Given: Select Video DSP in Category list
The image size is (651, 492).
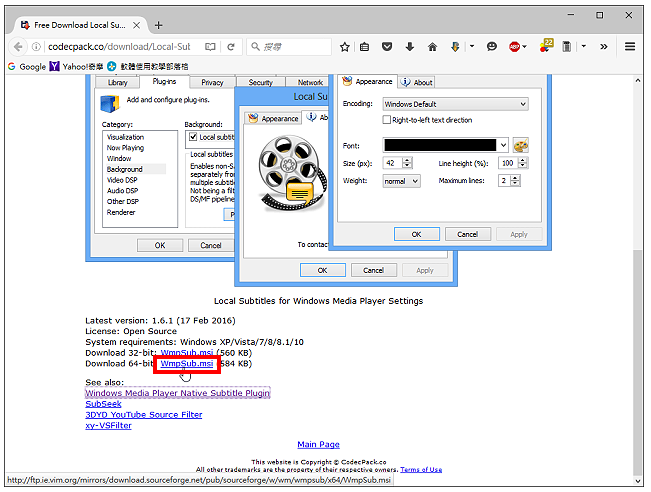Looking at the screenshot, I should 122,180.
